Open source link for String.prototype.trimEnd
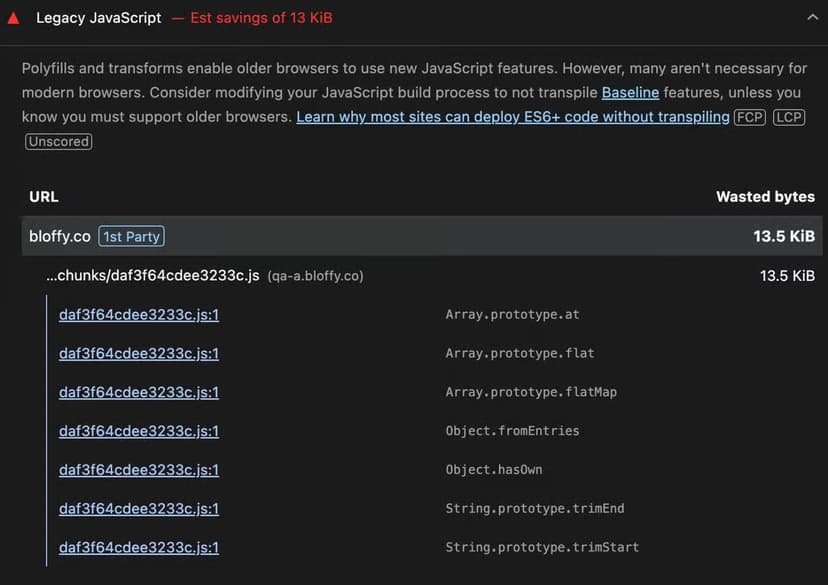828x585 pixels. pos(139,508)
